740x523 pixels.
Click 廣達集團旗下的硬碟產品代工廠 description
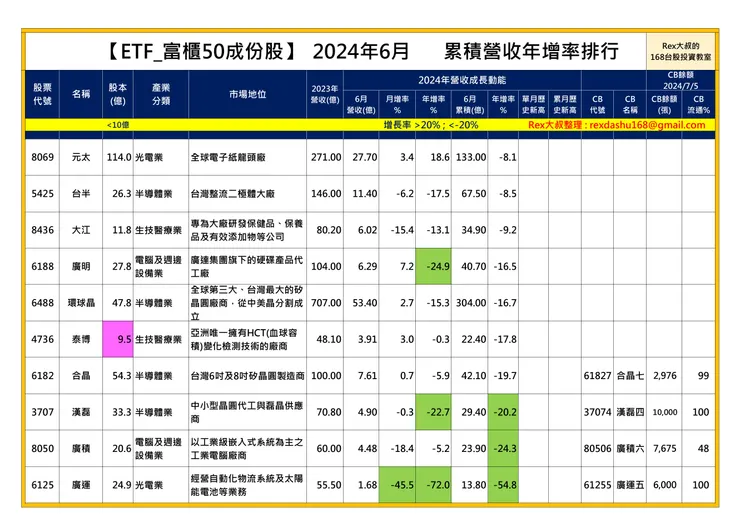coord(247,266)
